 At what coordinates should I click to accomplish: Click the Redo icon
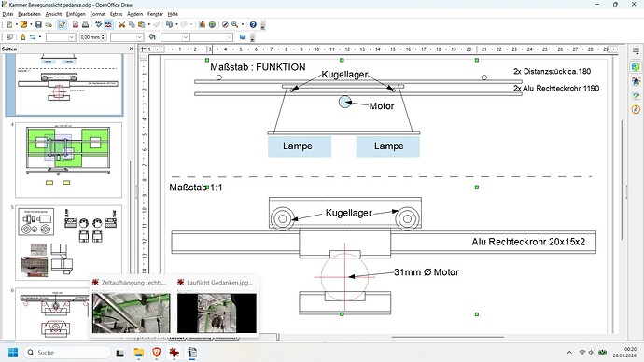tap(184, 24)
